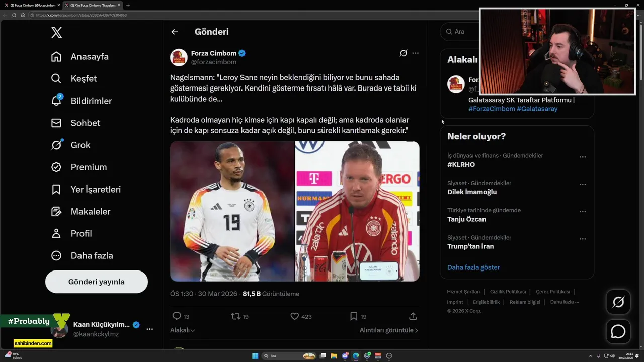Image resolution: width=644 pixels, height=362 pixels.
Task: Open the X logo home link
Action: click(57, 33)
